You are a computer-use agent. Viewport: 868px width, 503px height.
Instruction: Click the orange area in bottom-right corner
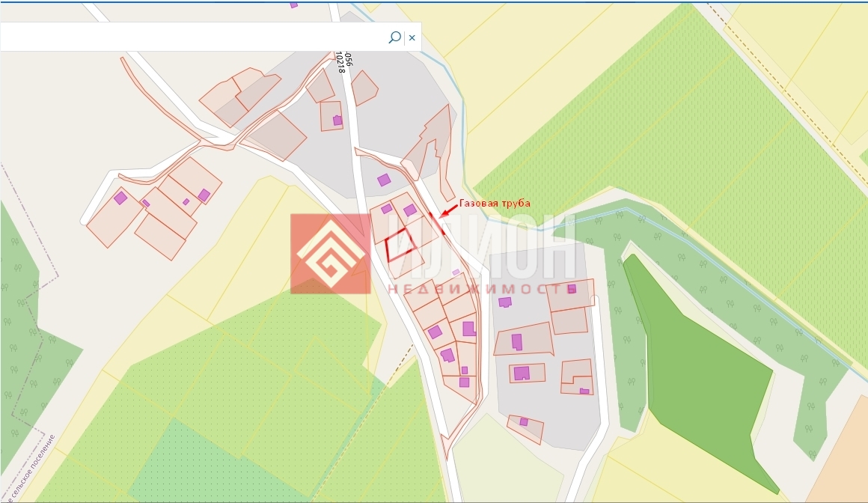click(x=838, y=464)
